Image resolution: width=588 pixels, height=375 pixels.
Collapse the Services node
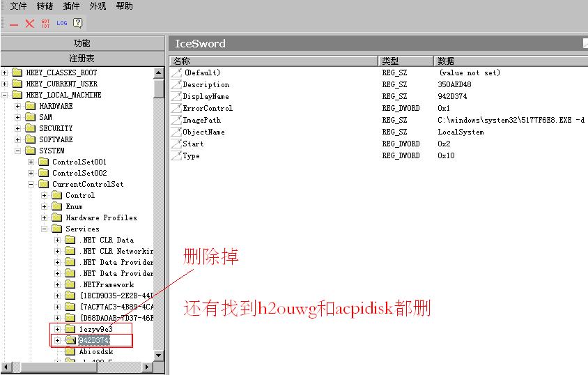[45, 229]
